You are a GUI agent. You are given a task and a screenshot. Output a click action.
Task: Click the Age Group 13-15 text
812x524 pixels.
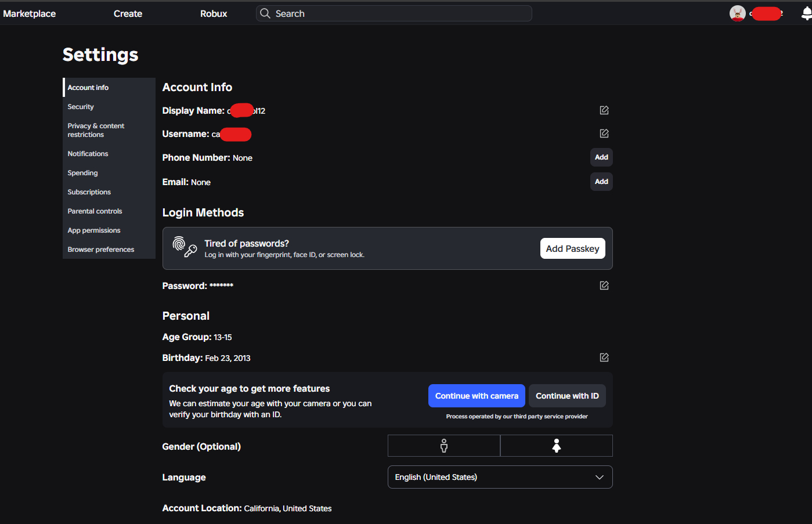pos(197,337)
